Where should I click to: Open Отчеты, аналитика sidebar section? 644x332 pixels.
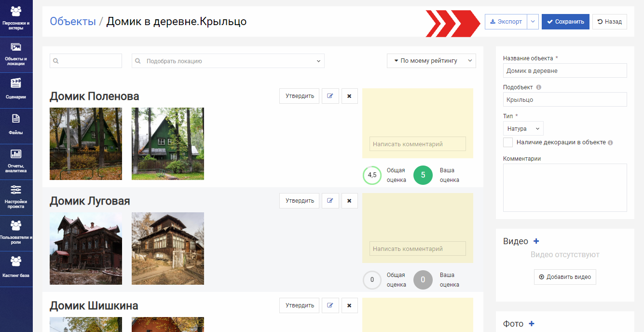pyautogui.click(x=16, y=162)
